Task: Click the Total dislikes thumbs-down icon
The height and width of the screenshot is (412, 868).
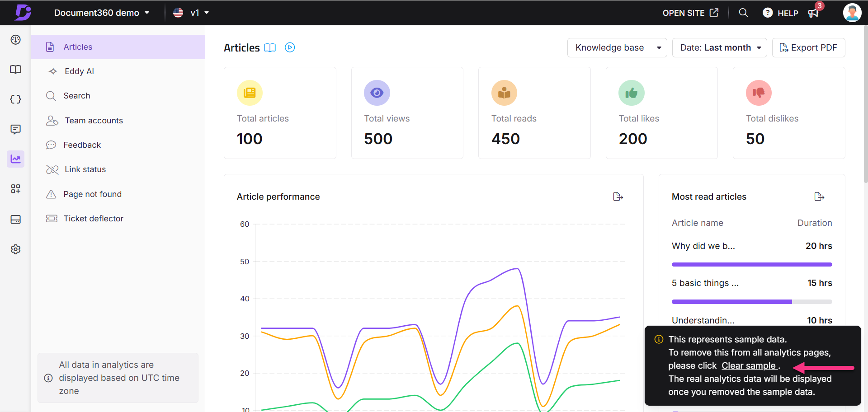Action: click(x=759, y=93)
